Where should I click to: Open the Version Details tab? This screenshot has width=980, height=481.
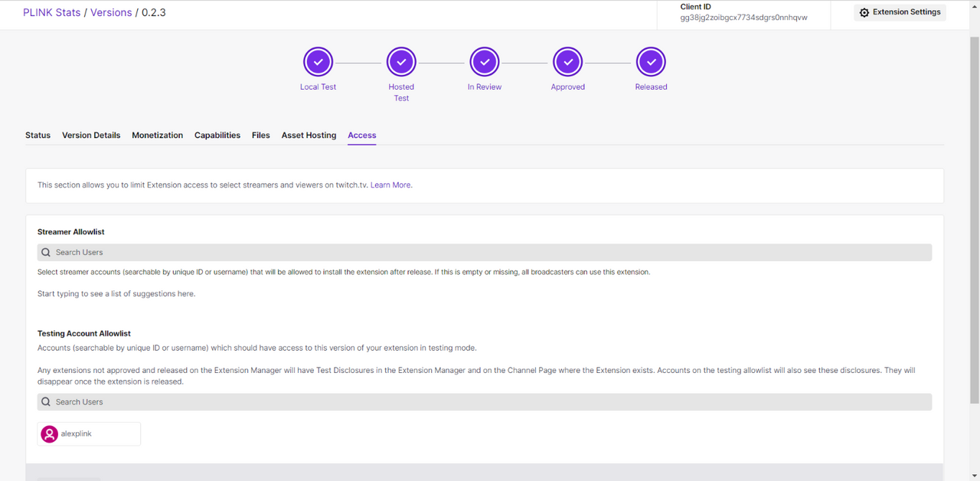[x=91, y=135]
